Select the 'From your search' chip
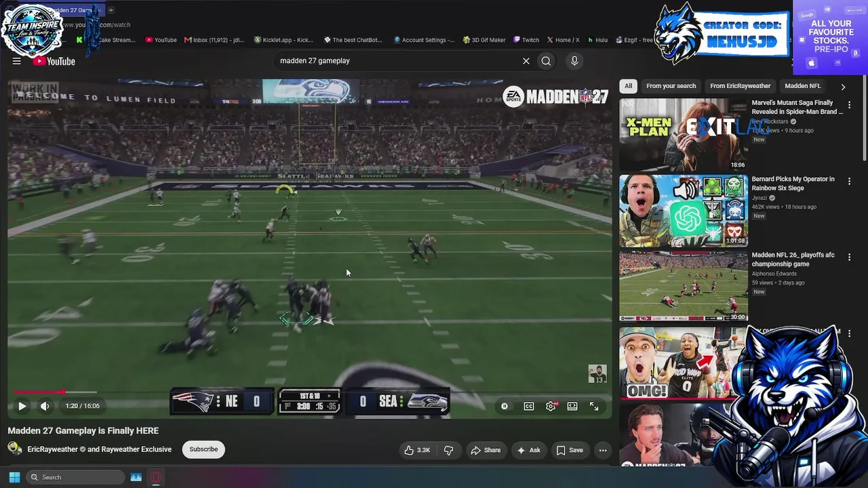The width and height of the screenshot is (868, 488). 671,86
